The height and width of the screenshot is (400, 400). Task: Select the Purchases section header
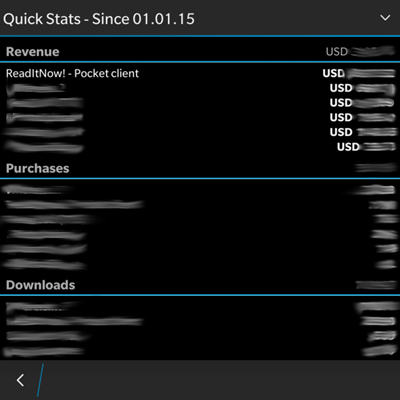coord(38,168)
